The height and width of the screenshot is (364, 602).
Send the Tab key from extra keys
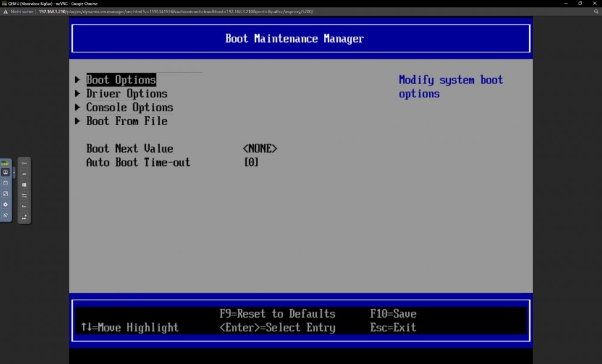click(24, 196)
